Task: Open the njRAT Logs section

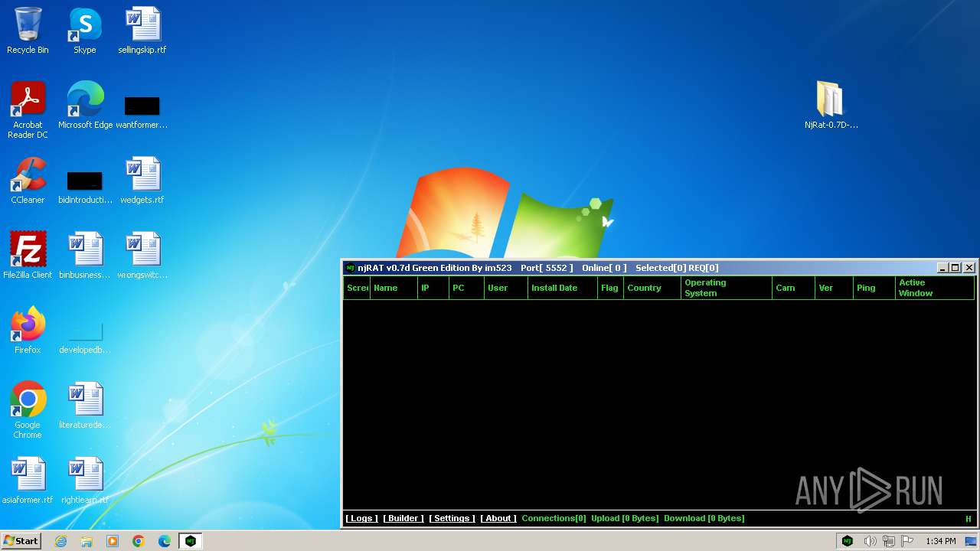Action: (x=361, y=518)
